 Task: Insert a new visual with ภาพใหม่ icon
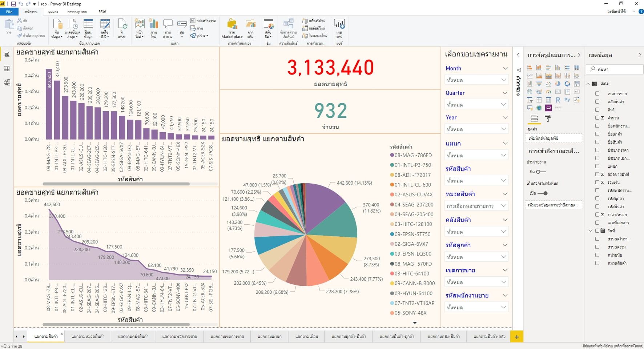[154, 29]
